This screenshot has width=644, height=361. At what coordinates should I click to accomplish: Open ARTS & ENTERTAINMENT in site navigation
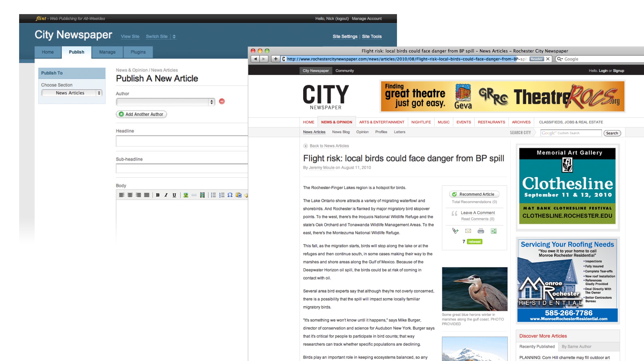(382, 122)
